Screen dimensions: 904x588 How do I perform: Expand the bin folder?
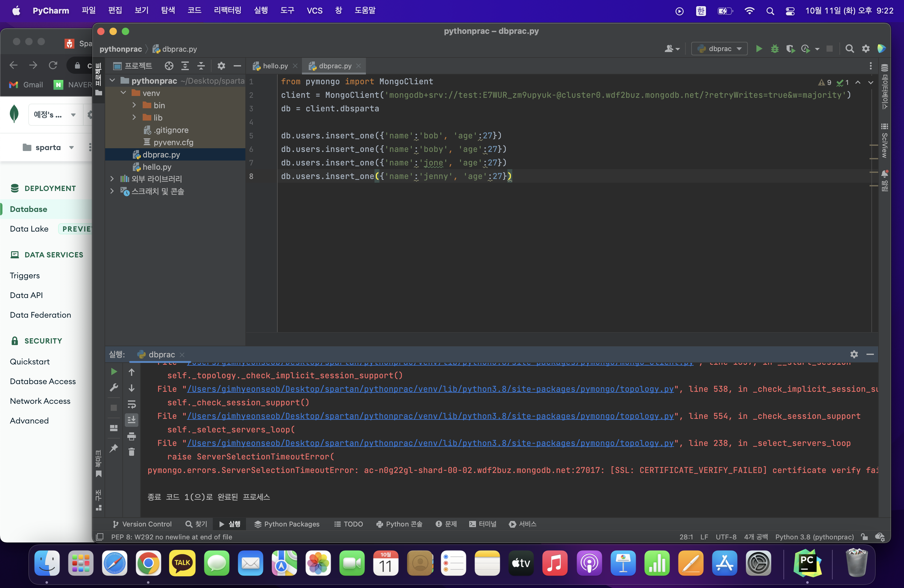134,105
